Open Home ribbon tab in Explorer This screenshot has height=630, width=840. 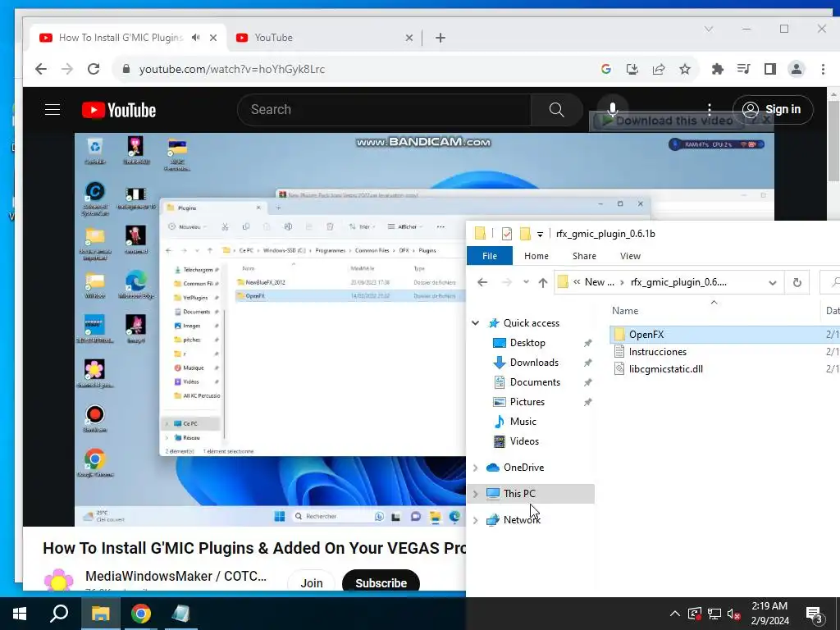pyautogui.click(x=536, y=256)
